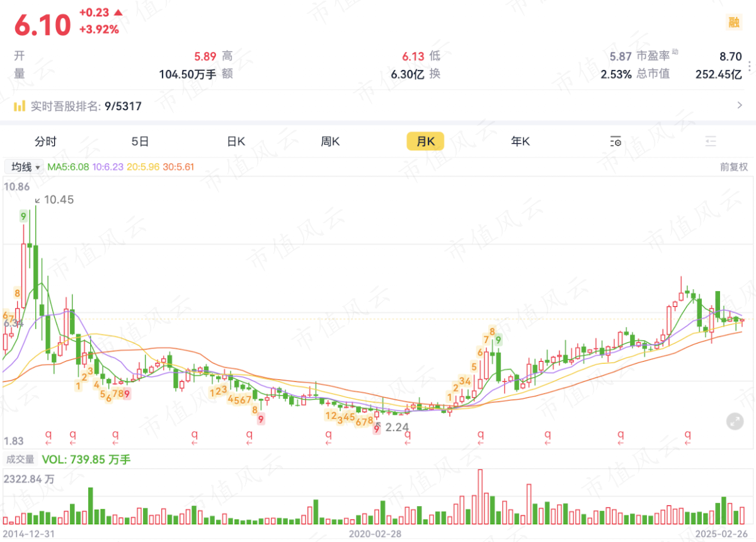The width and height of the screenshot is (756, 542).
Task: Select the 年K chart tab
Action: 520,142
